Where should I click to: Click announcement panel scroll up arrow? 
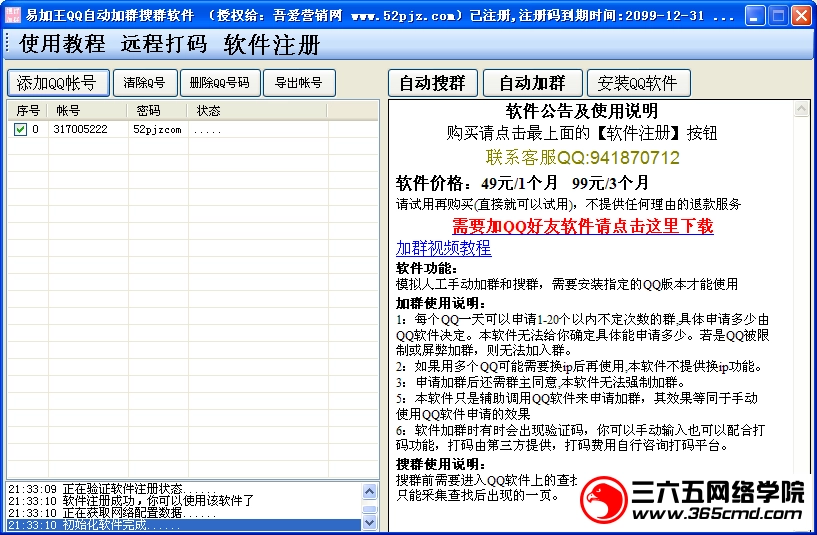tap(801, 109)
